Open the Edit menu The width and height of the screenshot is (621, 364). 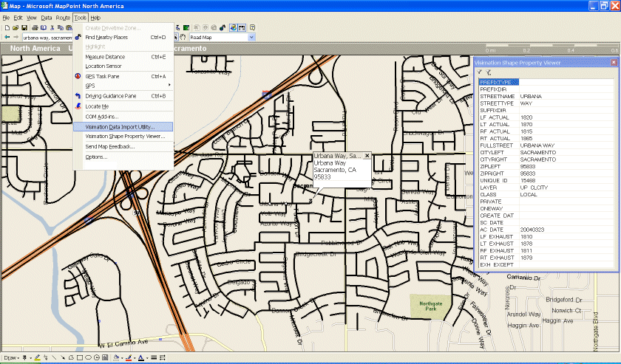point(18,18)
